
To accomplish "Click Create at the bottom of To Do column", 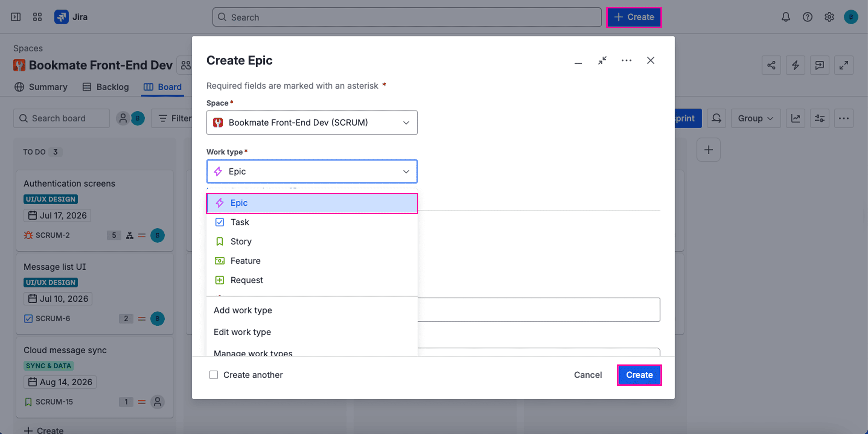I will 43,430.
